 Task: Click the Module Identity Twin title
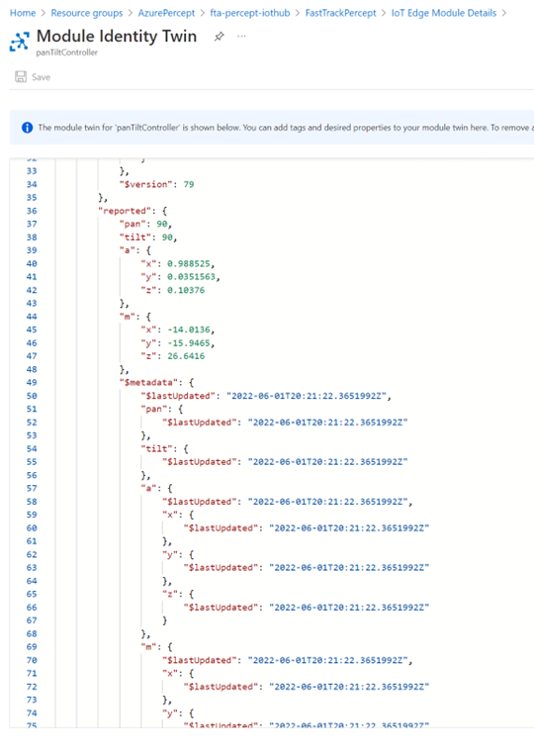117,37
